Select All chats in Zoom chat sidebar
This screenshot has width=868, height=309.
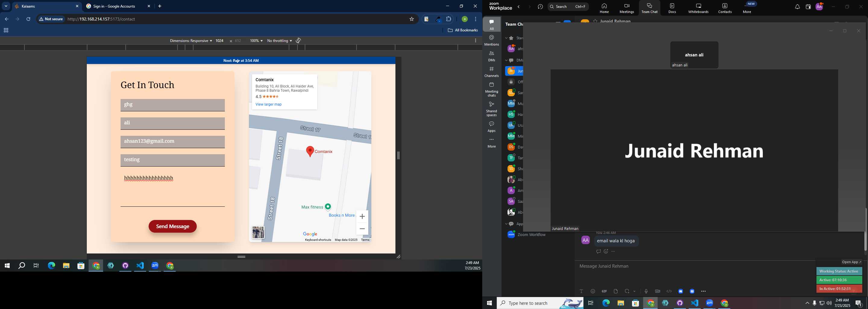point(492,24)
